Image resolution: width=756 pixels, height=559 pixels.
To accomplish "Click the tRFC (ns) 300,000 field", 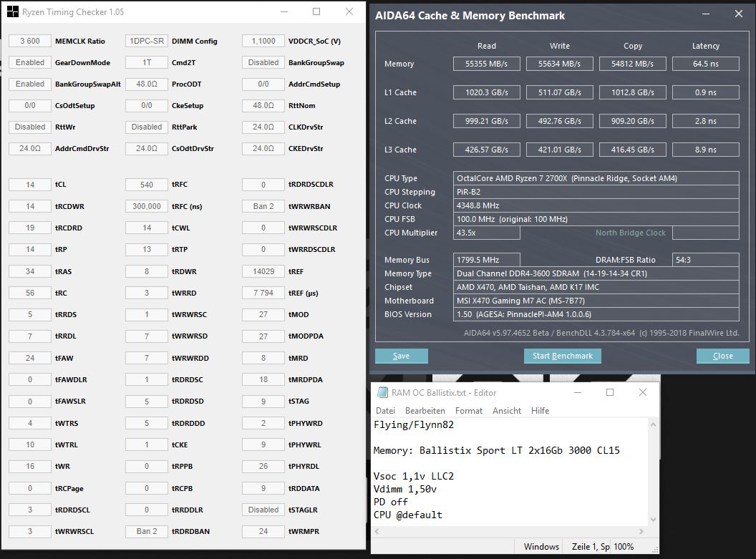I will point(147,206).
